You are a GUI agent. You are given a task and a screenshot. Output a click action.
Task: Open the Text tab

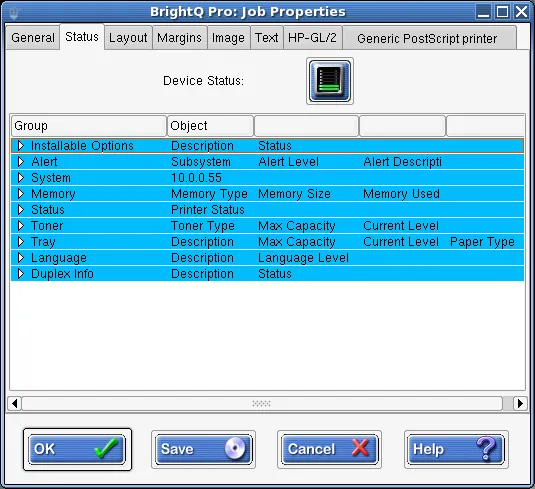pyautogui.click(x=267, y=38)
